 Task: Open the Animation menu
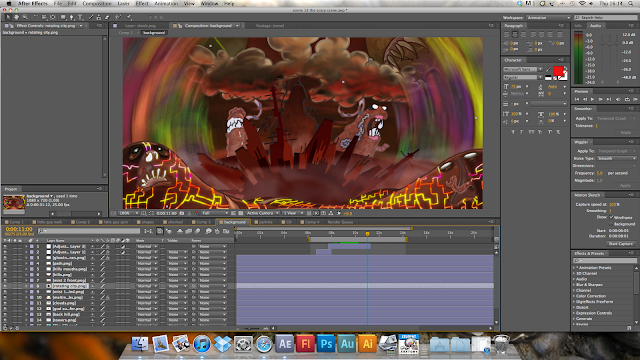(x=166, y=3)
